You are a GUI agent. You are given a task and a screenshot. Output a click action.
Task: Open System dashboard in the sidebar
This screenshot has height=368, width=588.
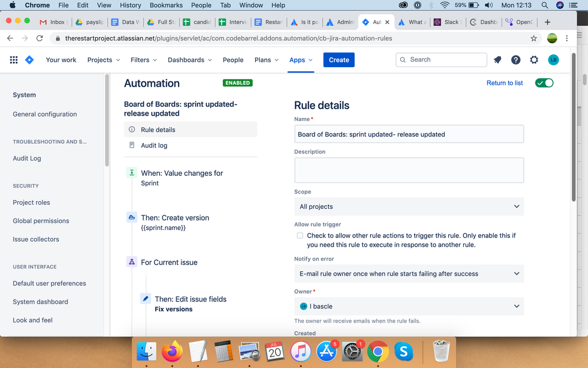[x=40, y=302]
